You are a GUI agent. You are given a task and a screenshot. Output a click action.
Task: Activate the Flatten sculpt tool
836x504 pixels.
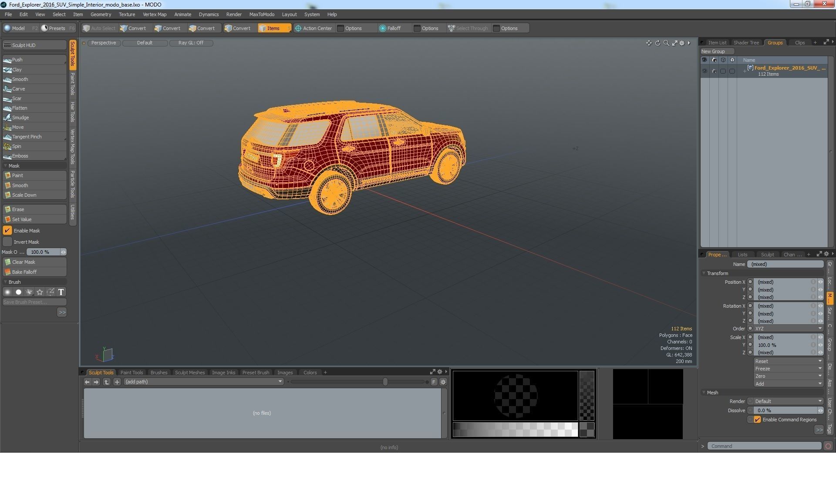click(x=34, y=108)
